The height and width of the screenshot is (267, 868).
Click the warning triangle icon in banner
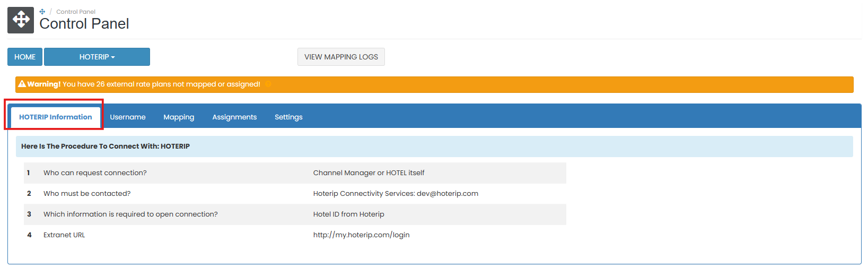pyautogui.click(x=22, y=84)
